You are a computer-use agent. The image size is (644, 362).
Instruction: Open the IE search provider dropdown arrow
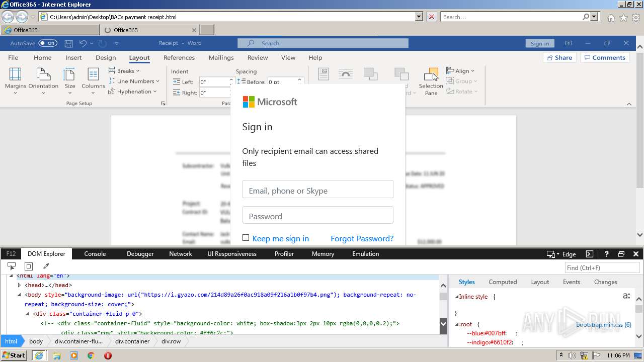pyautogui.click(x=595, y=17)
